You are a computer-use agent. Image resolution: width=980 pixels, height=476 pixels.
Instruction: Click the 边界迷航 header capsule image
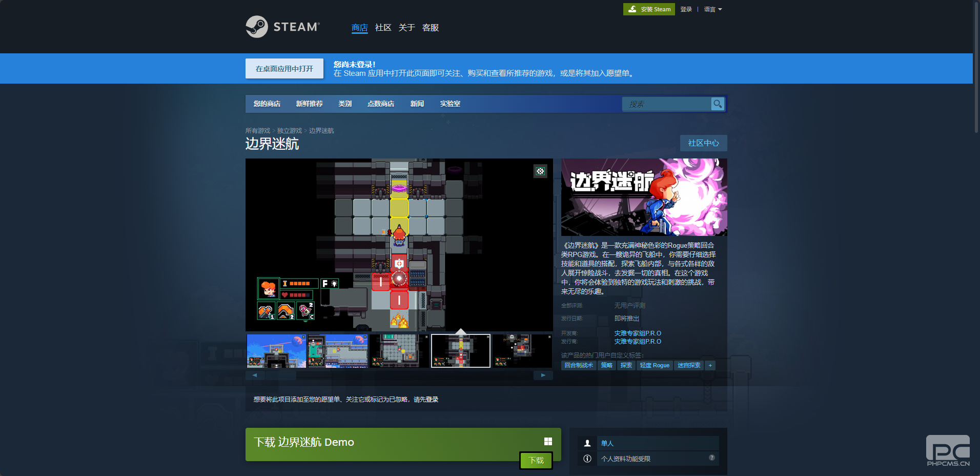pos(644,197)
